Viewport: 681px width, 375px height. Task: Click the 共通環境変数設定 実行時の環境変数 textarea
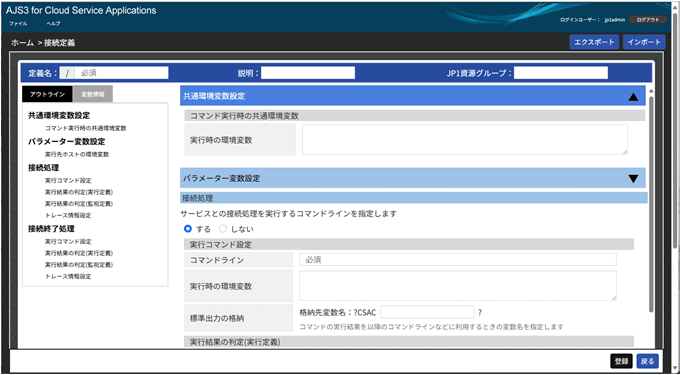coord(465,139)
